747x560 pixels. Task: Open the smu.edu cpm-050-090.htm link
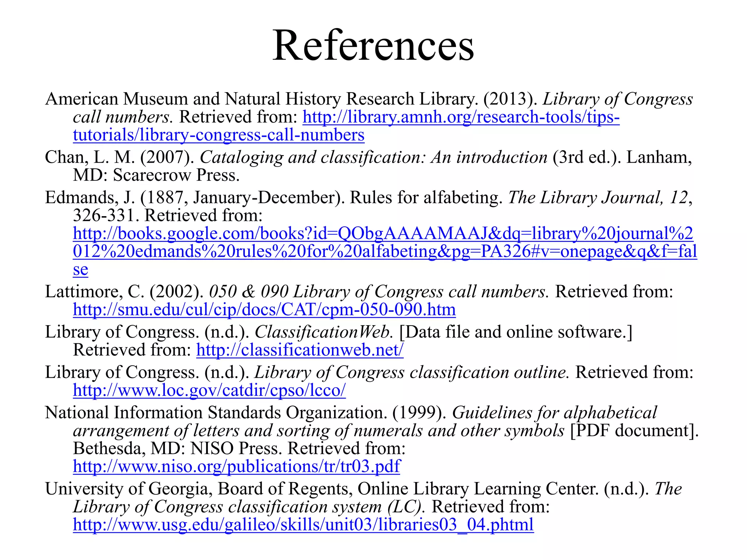(264, 310)
